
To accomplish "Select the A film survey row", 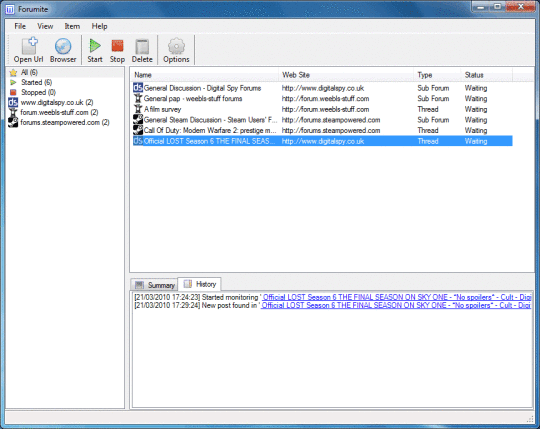I will [x=323, y=109].
